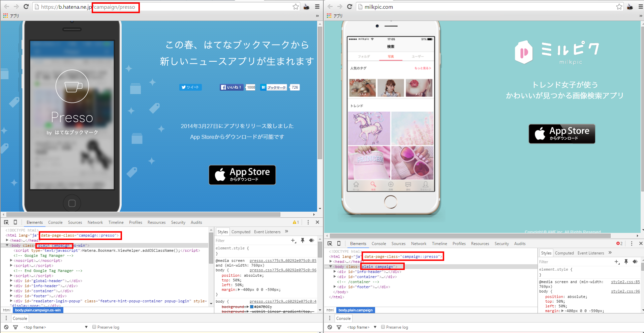The height and width of the screenshot is (333, 644).
Task: Select body.plain.campaign breadcrumb in right DevTools
Action: coord(356,310)
